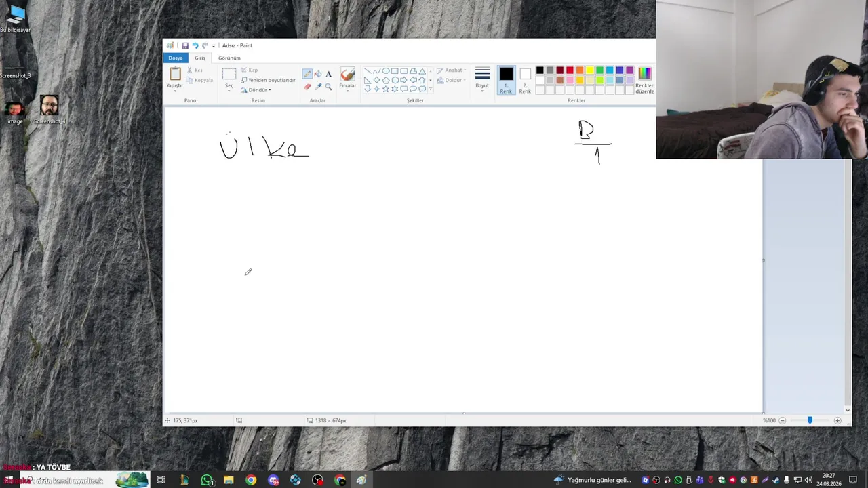This screenshot has width=868, height=488.
Task: Select the Color picker eyedropper tool
Action: coord(318,87)
